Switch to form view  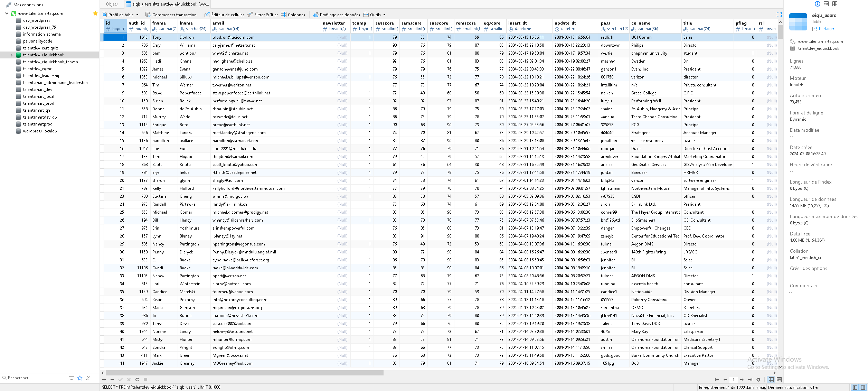point(779,380)
